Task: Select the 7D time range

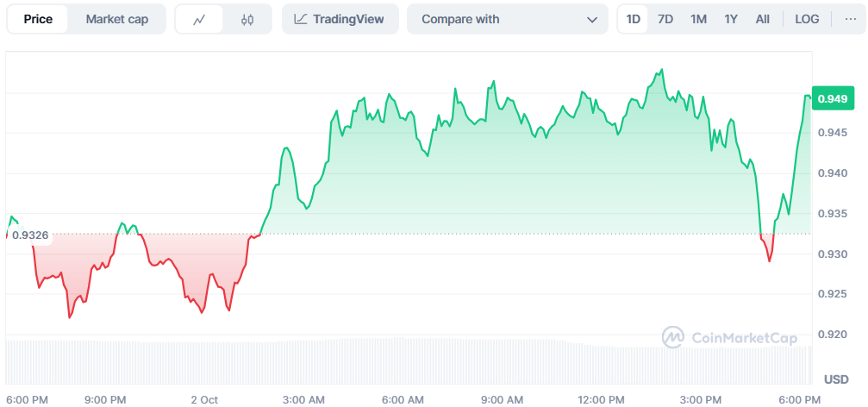Action: point(665,19)
